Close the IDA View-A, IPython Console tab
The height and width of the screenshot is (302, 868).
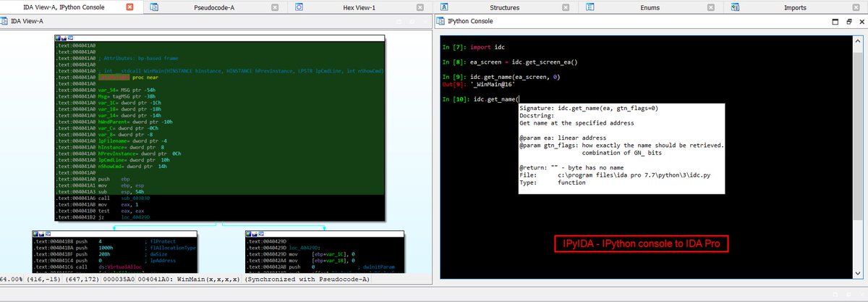129,7
